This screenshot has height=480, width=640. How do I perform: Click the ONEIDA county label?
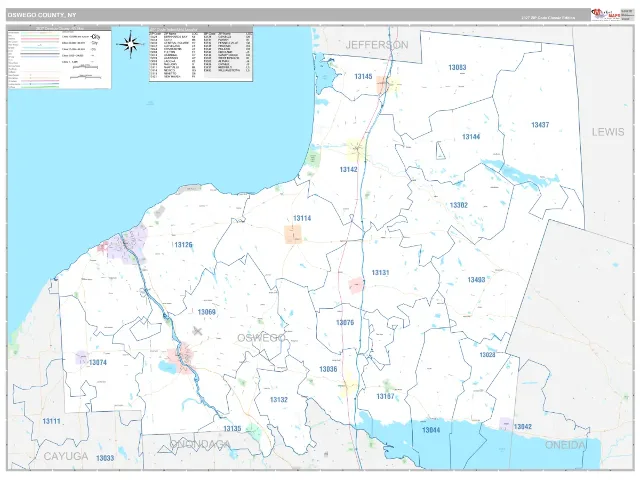tap(566, 445)
